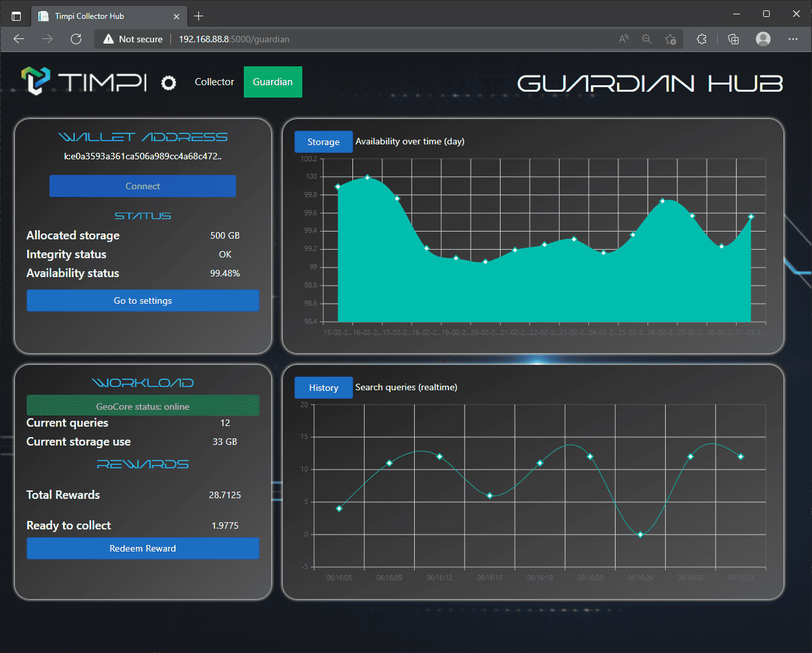Viewport: 812px width, 653px height.
Task: Click the wallet address text k:e0a3593a...
Action: coord(143,156)
